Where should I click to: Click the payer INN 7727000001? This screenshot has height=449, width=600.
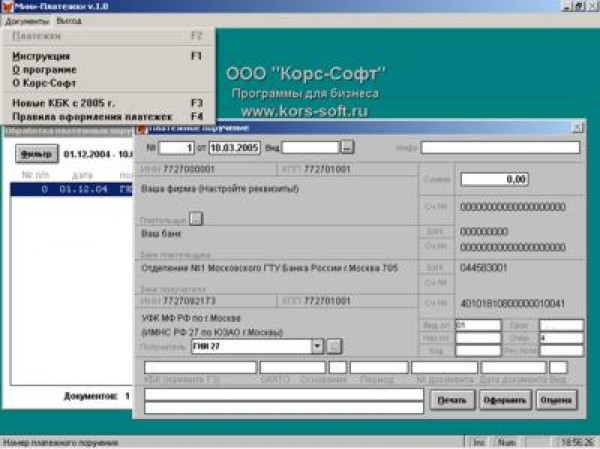coord(189,169)
